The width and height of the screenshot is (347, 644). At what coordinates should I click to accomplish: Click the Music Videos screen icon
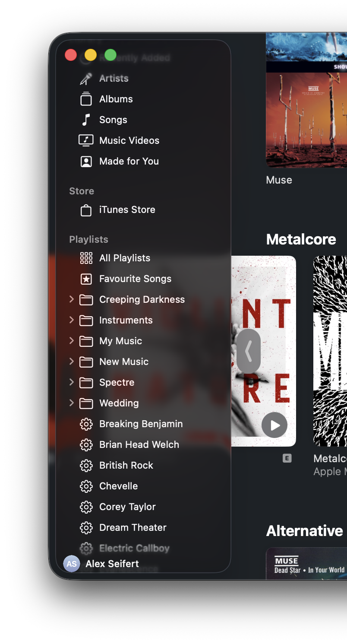click(x=86, y=140)
